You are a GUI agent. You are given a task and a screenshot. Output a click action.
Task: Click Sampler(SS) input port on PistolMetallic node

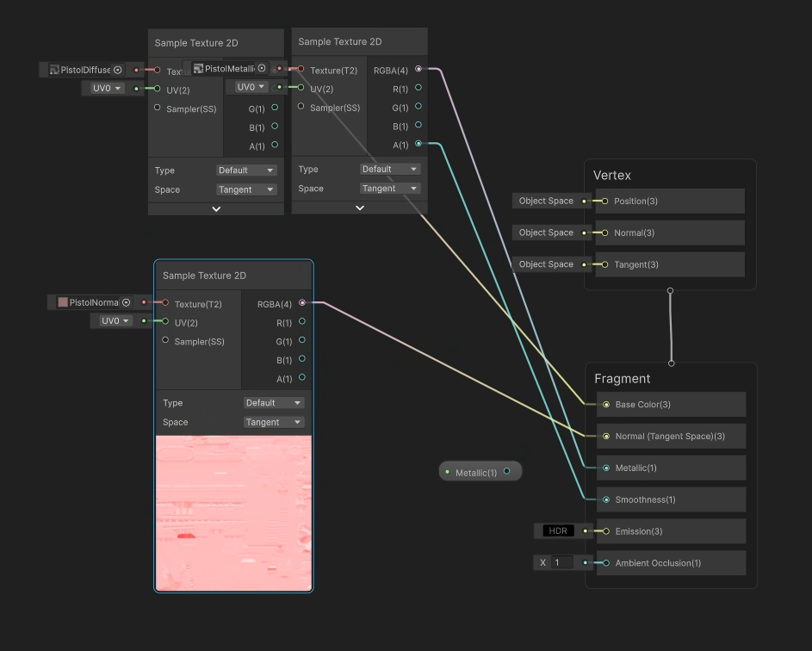tap(301, 106)
